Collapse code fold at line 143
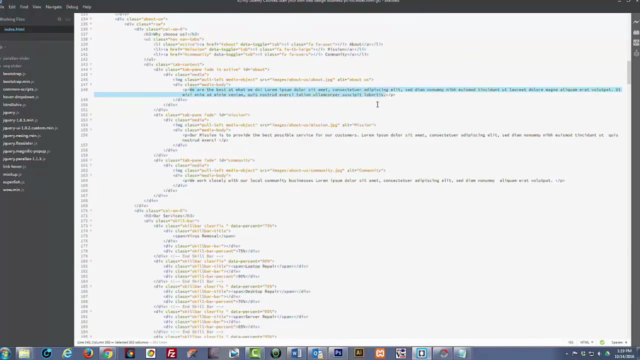This screenshot has height=360, width=640. pyautogui.click(x=91, y=64)
